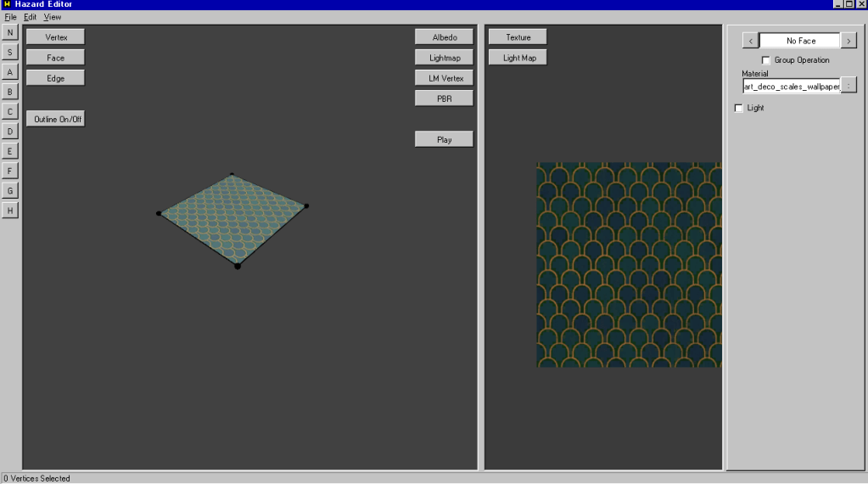Click the scales wallpaper texture preview
Viewport: 868px width, 484px height.
(x=629, y=265)
